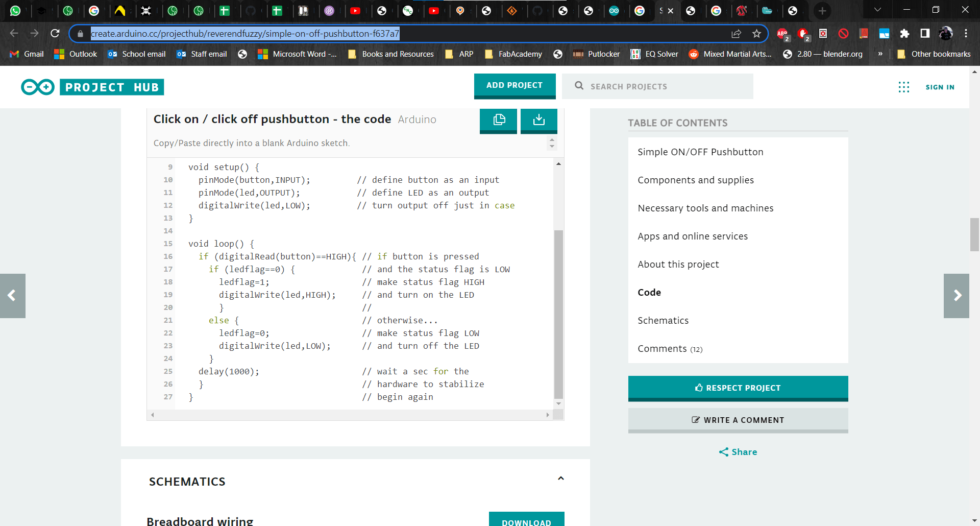This screenshot has width=980, height=526.
Task: Open the Books and Resources bookmark folder
Action: click(390, 54)
